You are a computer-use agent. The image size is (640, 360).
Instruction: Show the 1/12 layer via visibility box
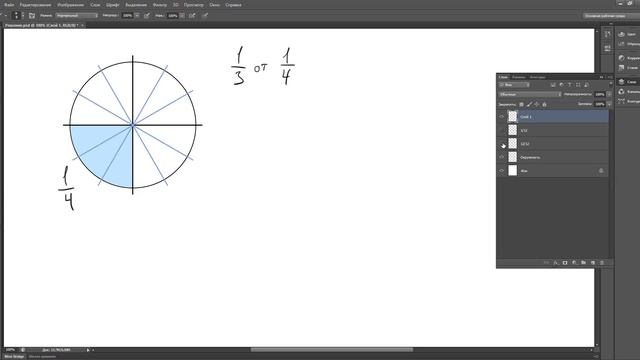point(502,130)
